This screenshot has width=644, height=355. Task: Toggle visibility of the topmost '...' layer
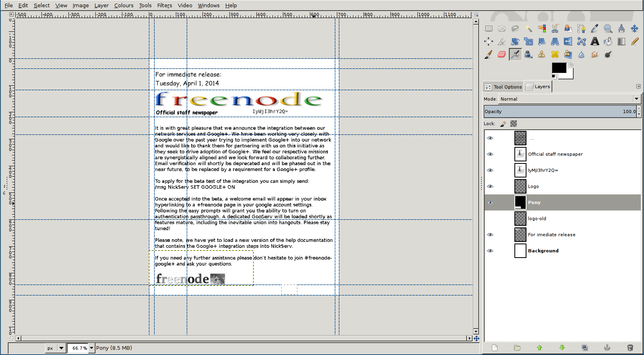click(490, 138)
